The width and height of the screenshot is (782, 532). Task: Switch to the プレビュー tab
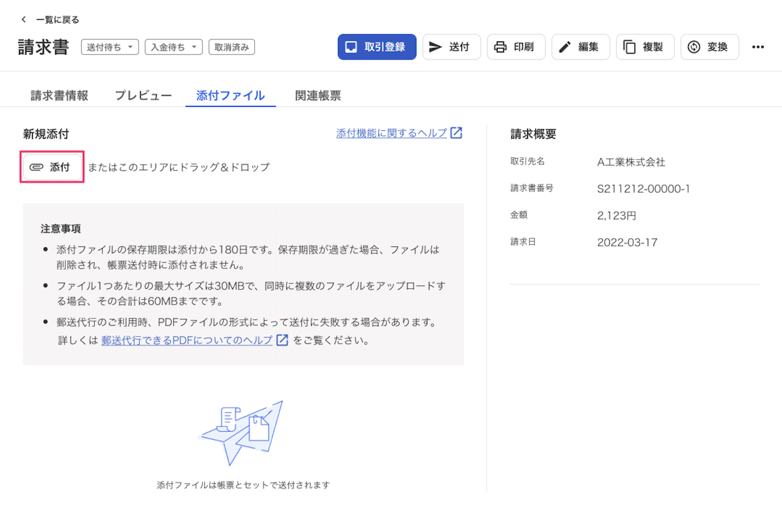click(143, 95)
